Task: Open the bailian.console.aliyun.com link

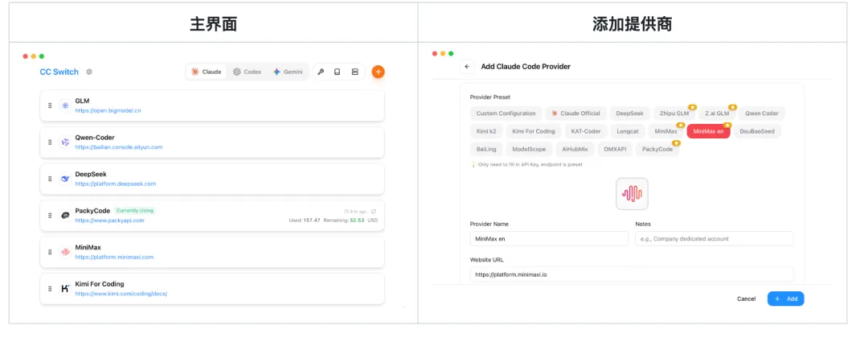Action: (x=119, y=147)
